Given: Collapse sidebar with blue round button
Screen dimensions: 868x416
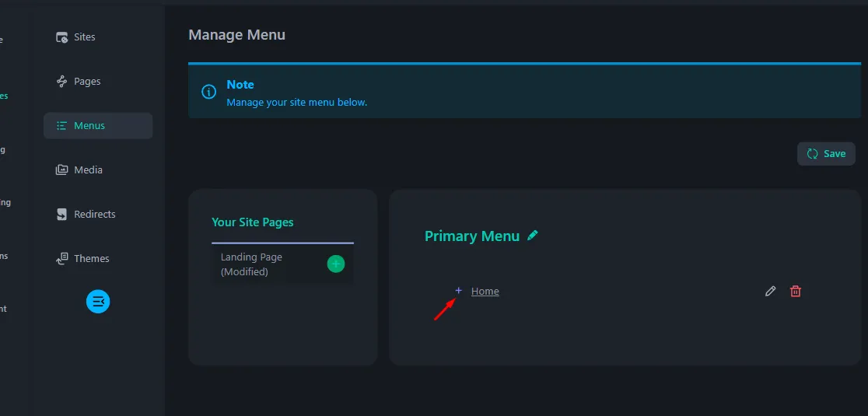Looking at the screenshot, I should point(98,302).
